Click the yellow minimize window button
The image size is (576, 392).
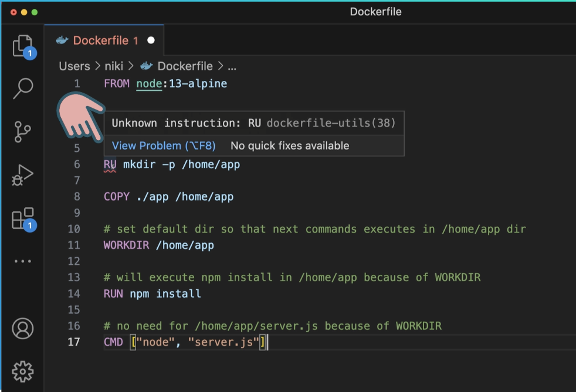[x=24, y=12]
